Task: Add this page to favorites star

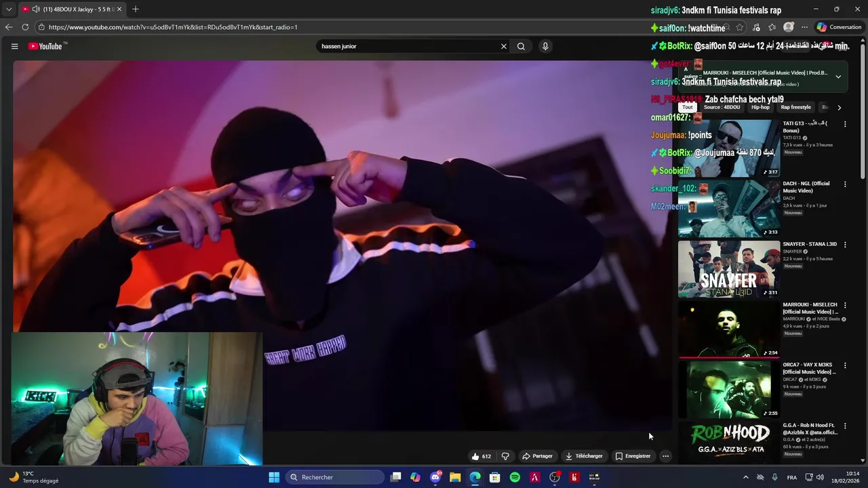Action: (x=739, y=27)
